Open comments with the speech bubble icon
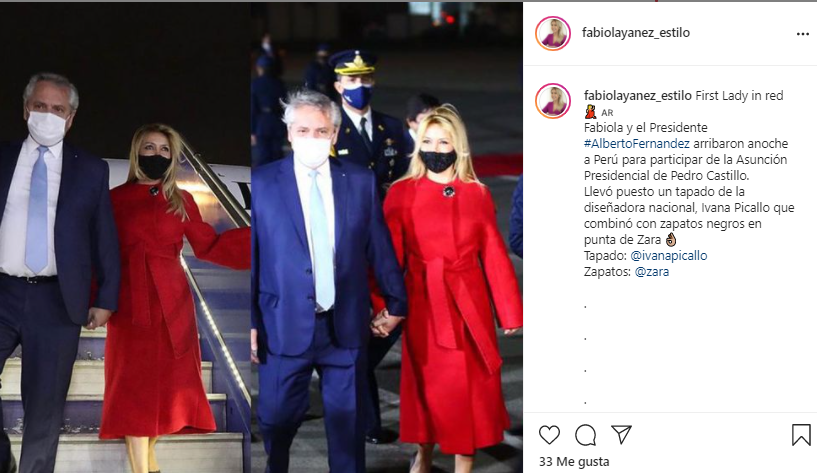The height and width of the screenshot is (473, 817). 586,435
